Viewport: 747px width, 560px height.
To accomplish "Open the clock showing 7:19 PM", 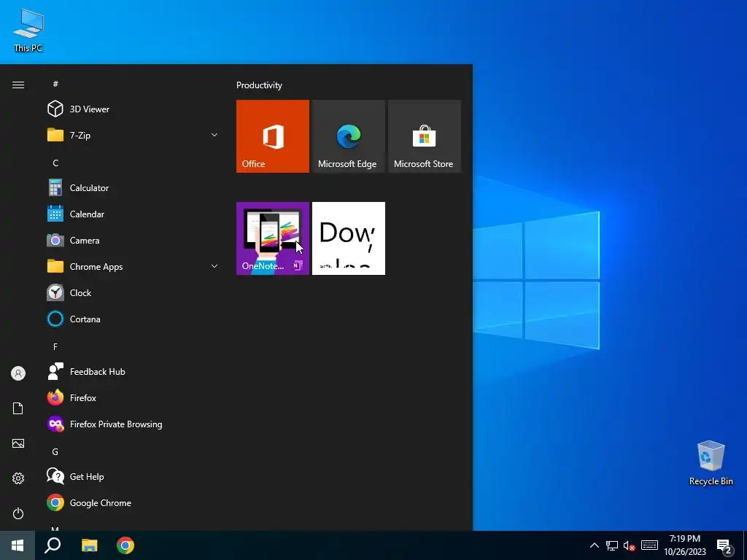I will (x=684, y=545).
